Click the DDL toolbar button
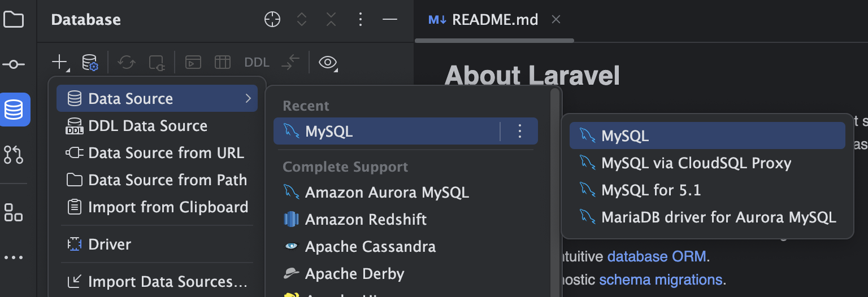 (x=257, y=62)
